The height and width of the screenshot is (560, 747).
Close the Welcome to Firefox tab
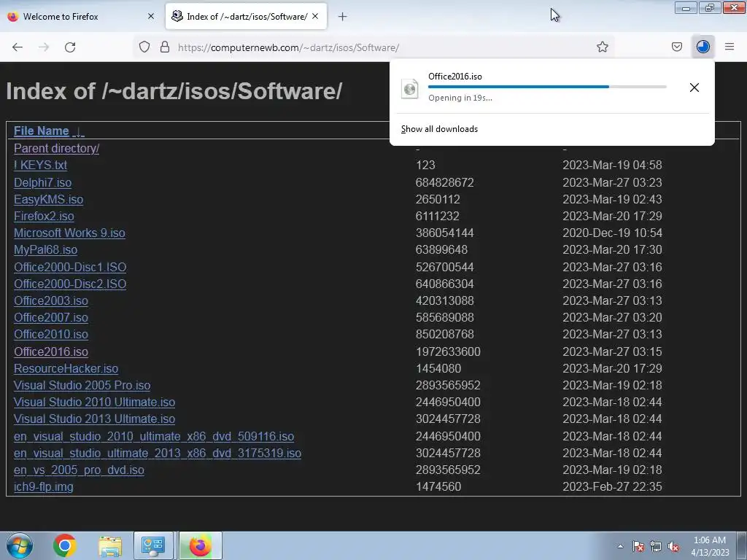pyautogui.click(x=151, y=16)
